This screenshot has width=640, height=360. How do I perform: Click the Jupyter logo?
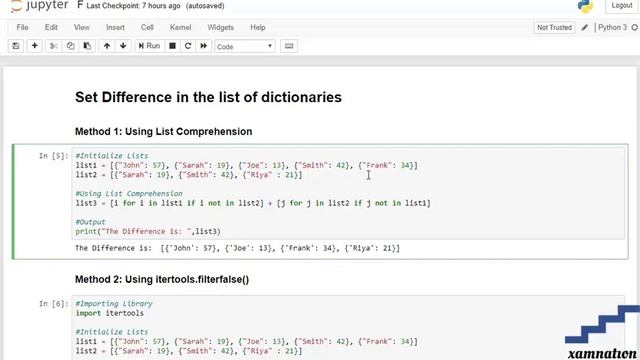tap(39, 6)
